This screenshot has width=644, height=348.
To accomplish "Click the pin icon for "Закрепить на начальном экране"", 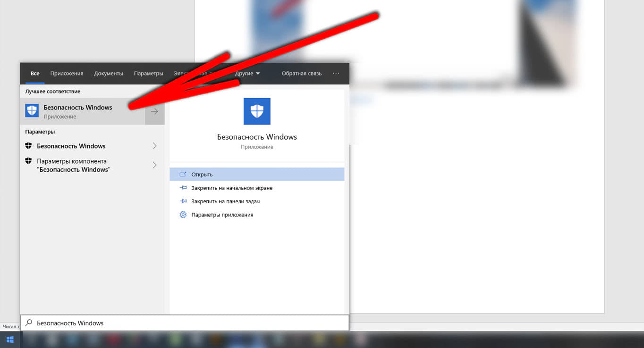I will pos(183,188).
